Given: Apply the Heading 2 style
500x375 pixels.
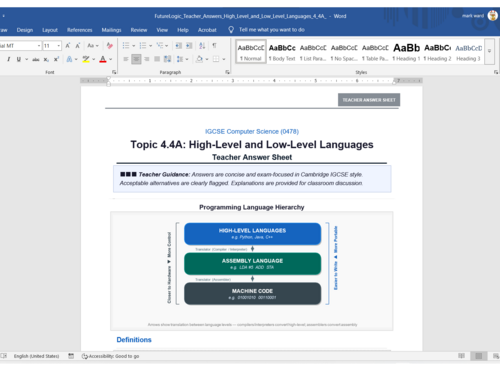Looking at the screenshot, I should pyautogui.click(x=437, y=52).
